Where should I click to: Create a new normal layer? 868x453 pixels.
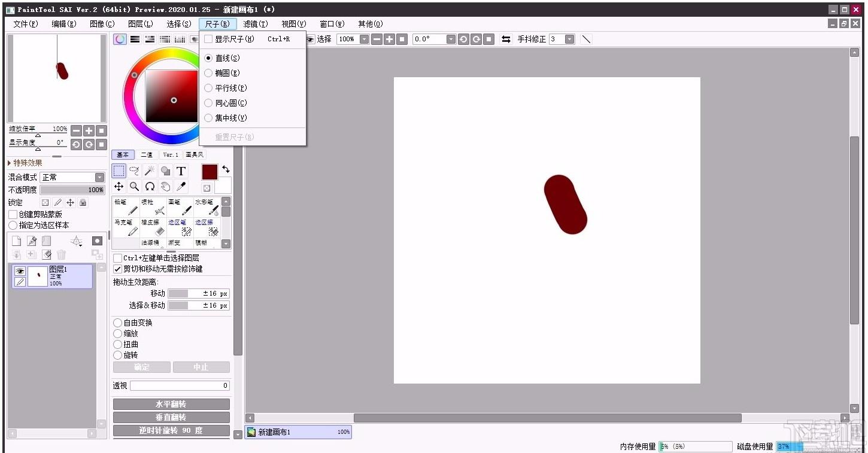(x=17, y=241)
